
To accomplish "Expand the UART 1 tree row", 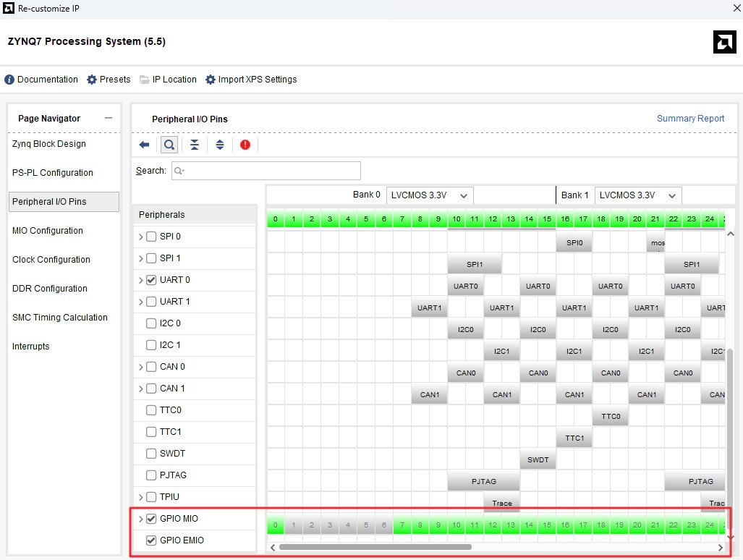I will (x=141, y=302).
